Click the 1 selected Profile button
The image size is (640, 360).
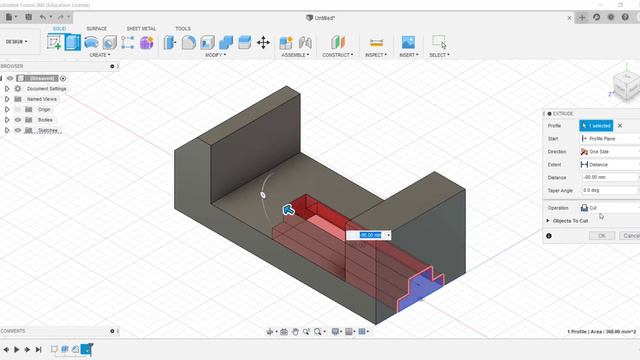click(596, 126)
